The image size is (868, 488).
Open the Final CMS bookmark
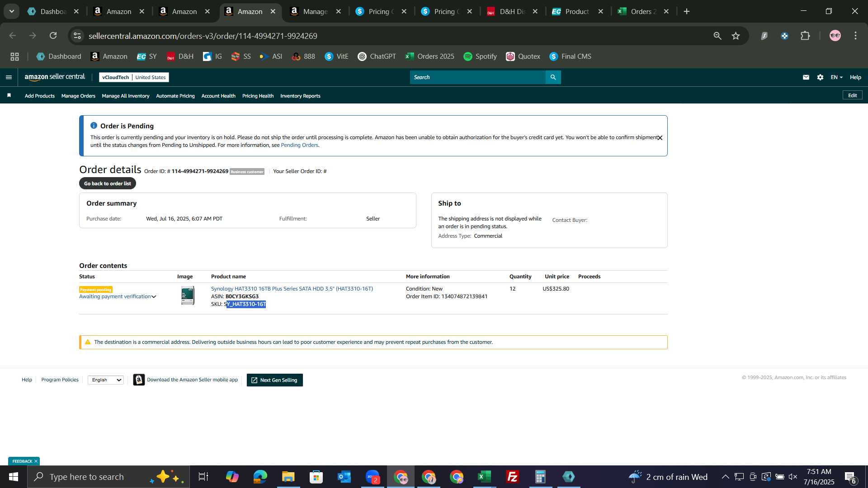[x=571, y=56]
